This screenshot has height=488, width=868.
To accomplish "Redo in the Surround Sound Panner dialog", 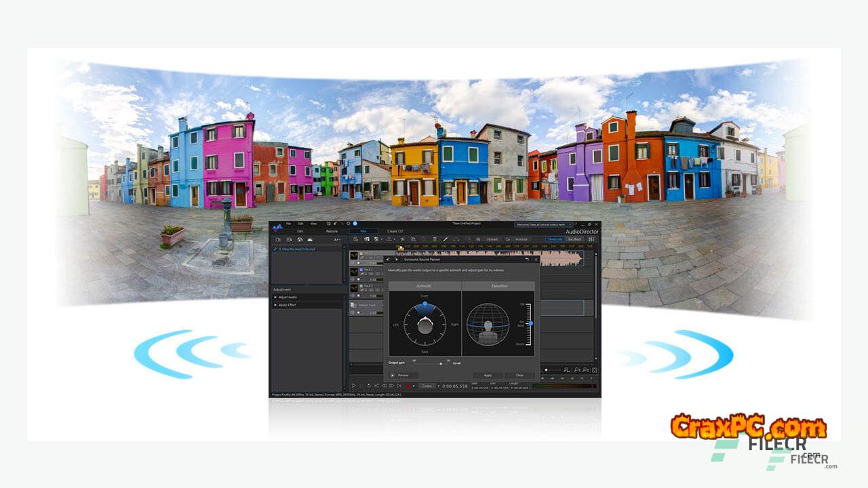I will [x=395, y=259].
